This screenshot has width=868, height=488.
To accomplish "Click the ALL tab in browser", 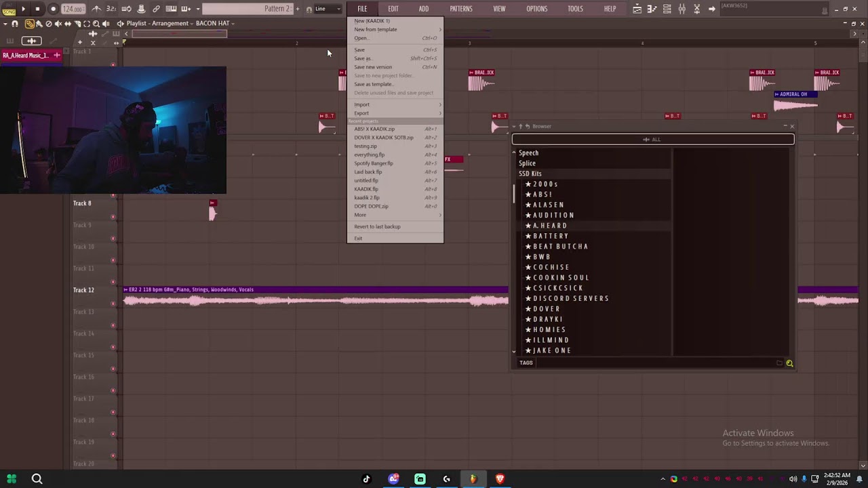I will (x=652, y=140).
